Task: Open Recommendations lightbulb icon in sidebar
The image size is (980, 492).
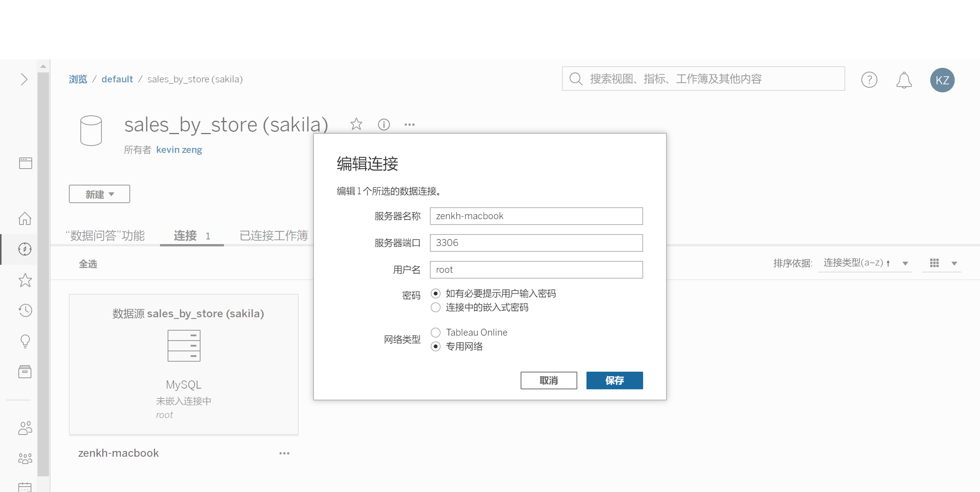Action: pyautogui.click(x=25, y=341)
